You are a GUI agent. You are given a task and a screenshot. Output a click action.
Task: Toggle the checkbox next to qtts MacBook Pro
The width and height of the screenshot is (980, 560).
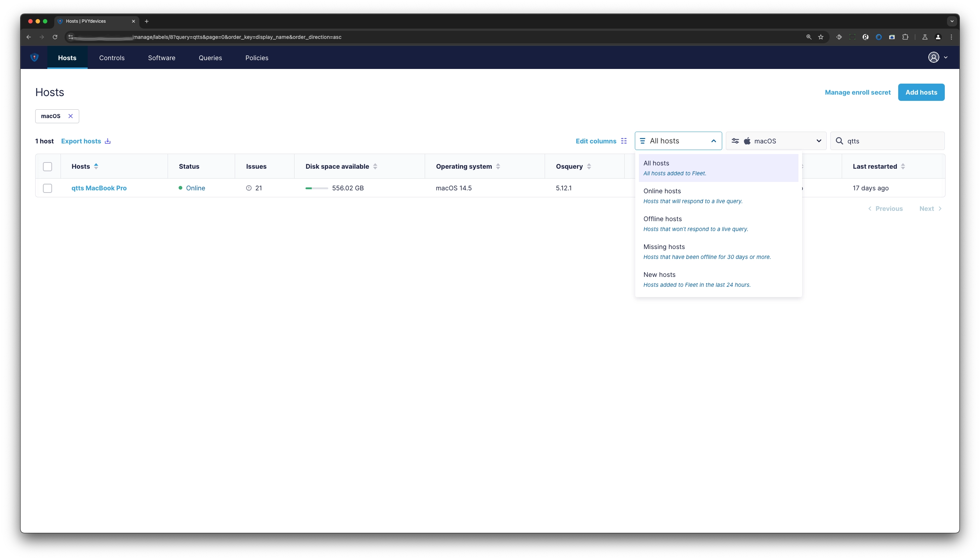tap(48, 188)
